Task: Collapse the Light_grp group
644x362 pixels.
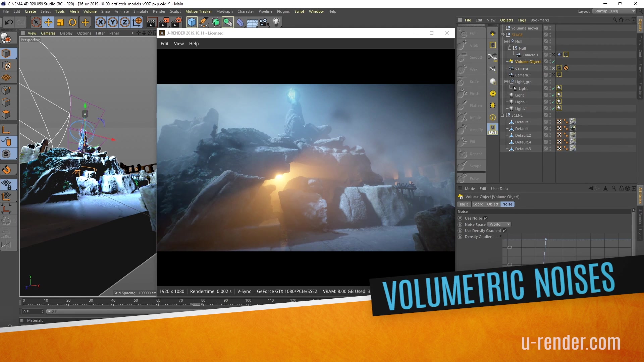Action: click(506, 82)
